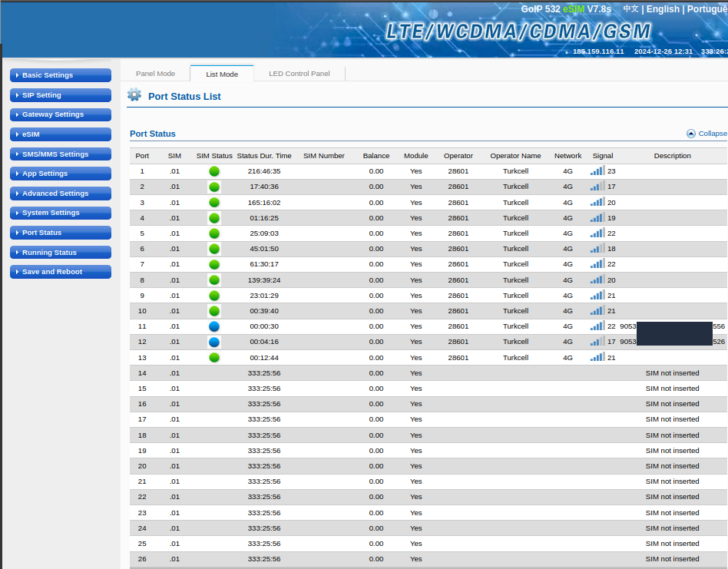
Task: Click the Port Status section heading
Action: [x=153, y=134]
